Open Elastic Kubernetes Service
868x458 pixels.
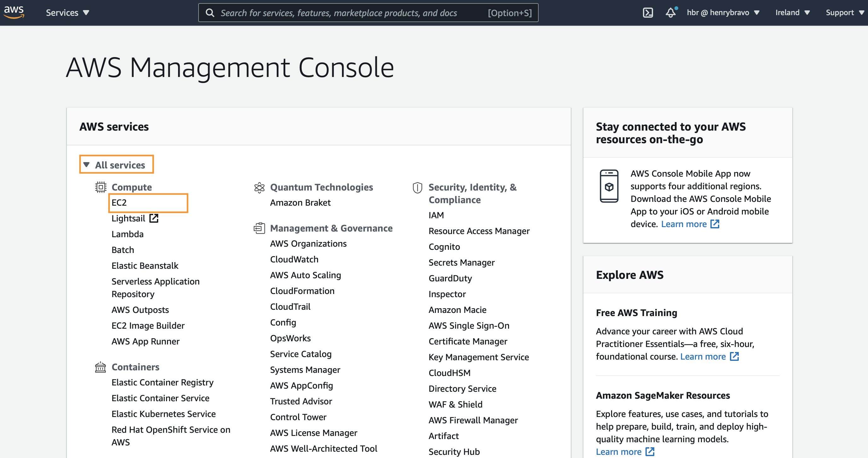tap(164, 414)
